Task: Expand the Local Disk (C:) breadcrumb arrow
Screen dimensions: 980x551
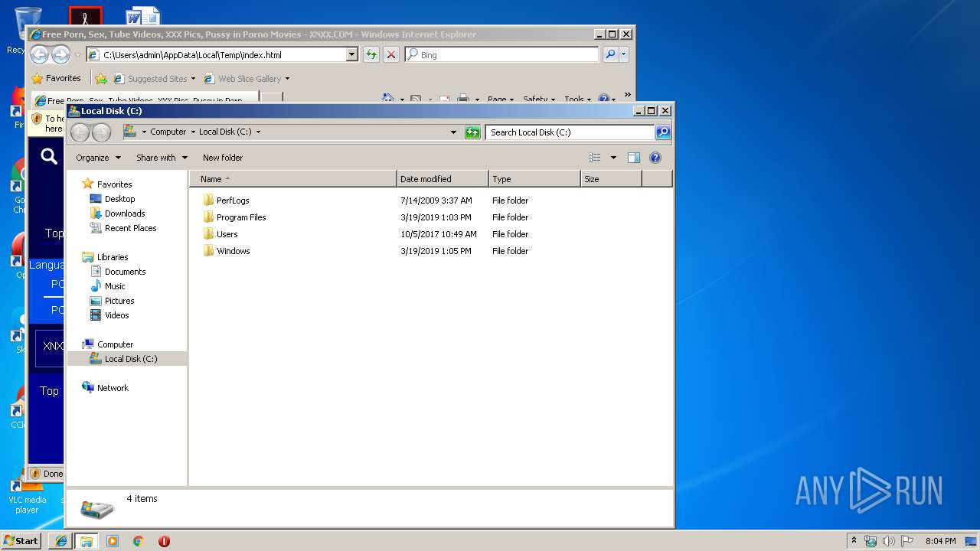Action: 258,132
